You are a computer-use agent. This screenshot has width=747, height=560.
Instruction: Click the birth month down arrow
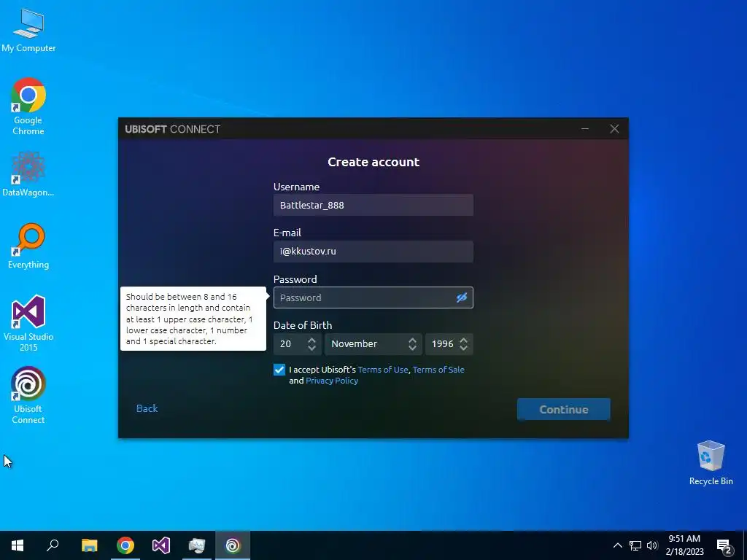point(413,348)
